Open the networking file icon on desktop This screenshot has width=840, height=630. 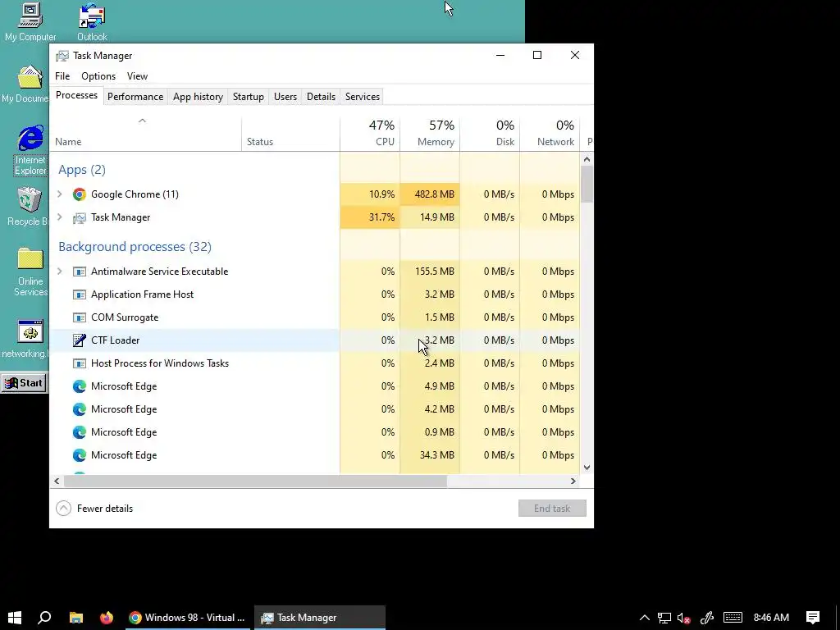coord(25,339)
